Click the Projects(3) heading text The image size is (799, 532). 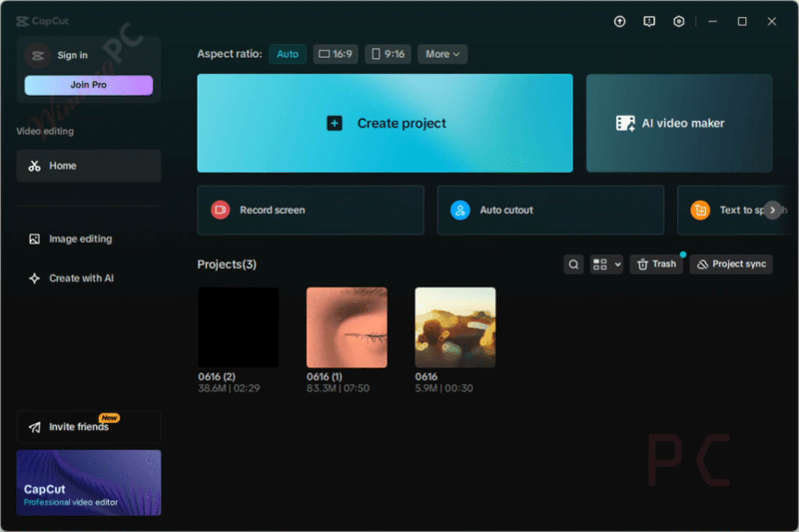(x=227, y=264)
